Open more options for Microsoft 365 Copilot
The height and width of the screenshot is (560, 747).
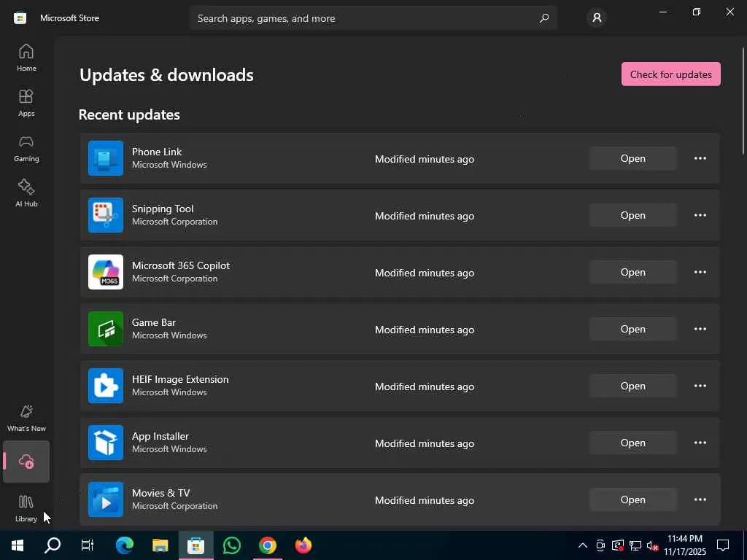[700, 273]
